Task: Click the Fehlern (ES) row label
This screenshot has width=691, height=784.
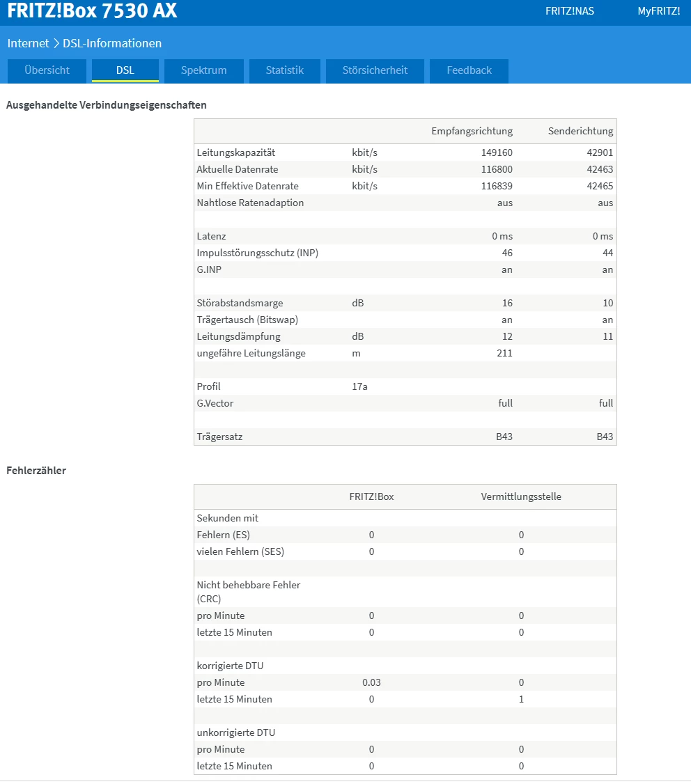Action: tap(223, 535)
